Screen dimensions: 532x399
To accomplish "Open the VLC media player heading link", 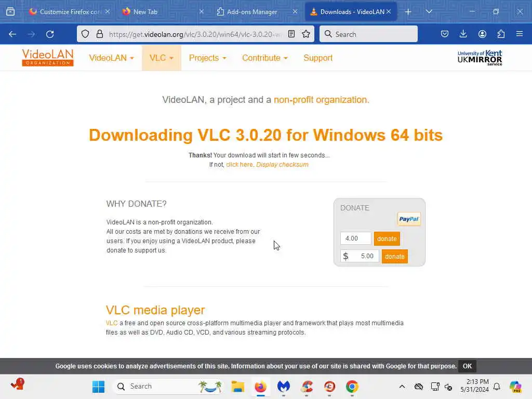I will coord(155,310).
